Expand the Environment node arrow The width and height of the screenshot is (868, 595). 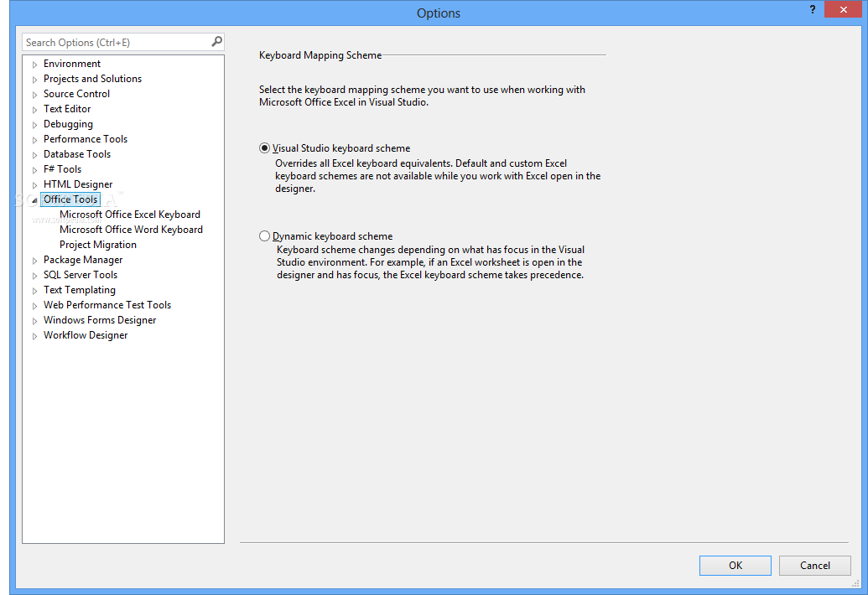34,65
